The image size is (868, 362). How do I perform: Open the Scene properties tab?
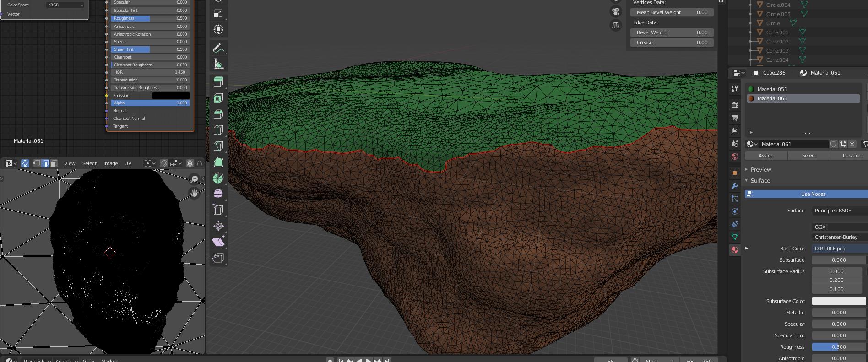pos(735,144)
